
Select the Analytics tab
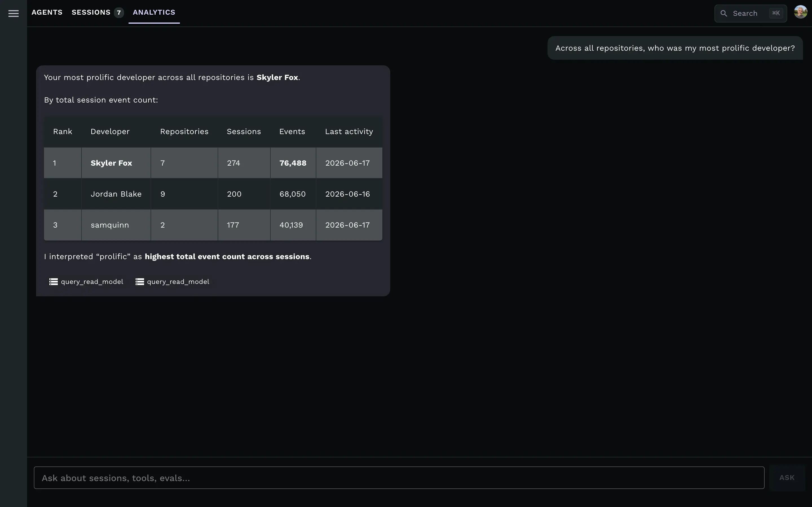click(x=154, y=12)
